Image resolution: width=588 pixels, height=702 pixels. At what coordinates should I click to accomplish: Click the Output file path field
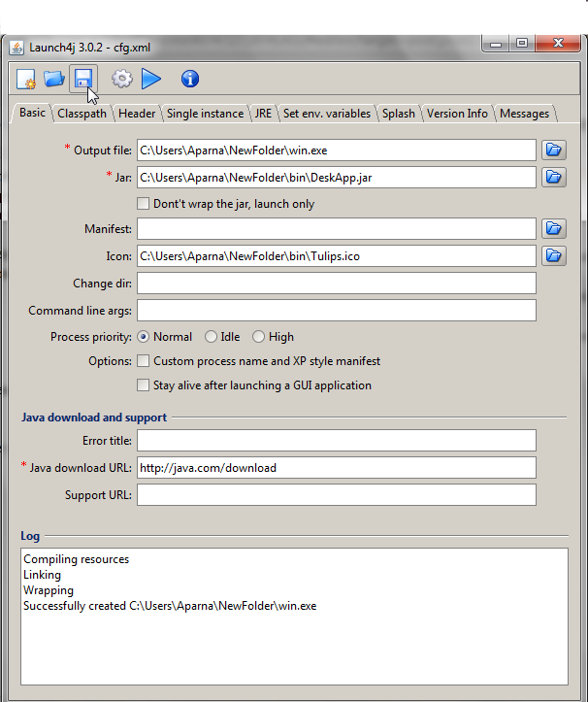[x=337, y=150]
